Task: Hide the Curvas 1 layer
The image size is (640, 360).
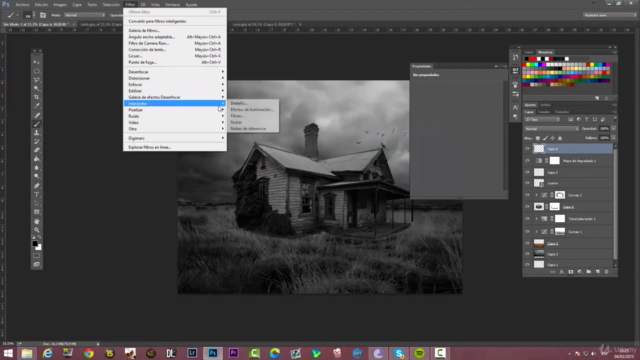Action: 527,231
